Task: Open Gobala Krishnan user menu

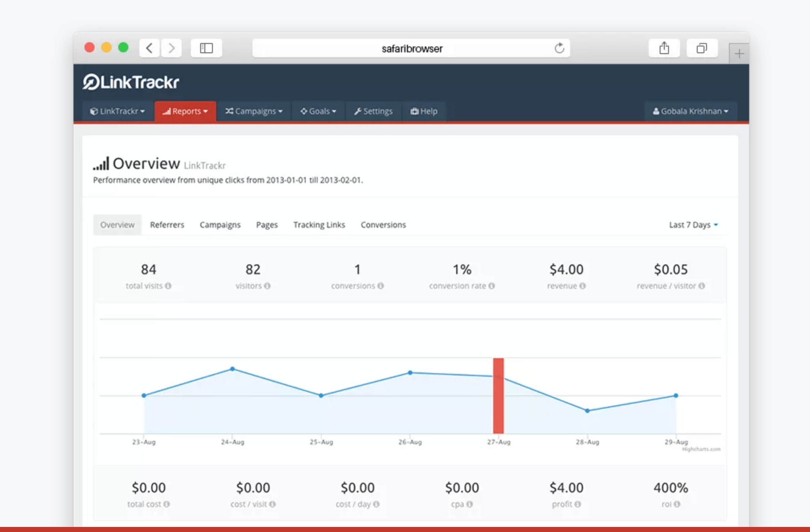Action: tap(690, 111)
